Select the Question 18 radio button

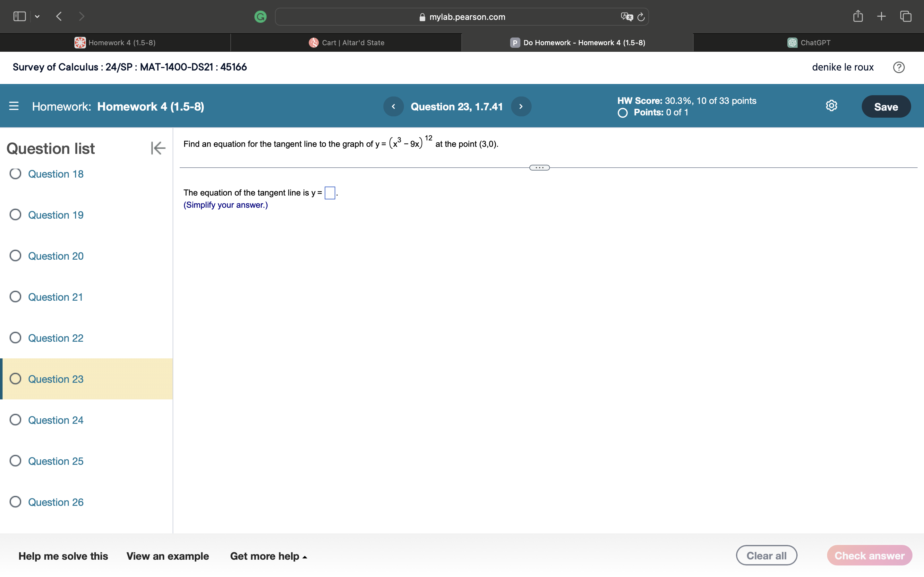pos(15,174)
